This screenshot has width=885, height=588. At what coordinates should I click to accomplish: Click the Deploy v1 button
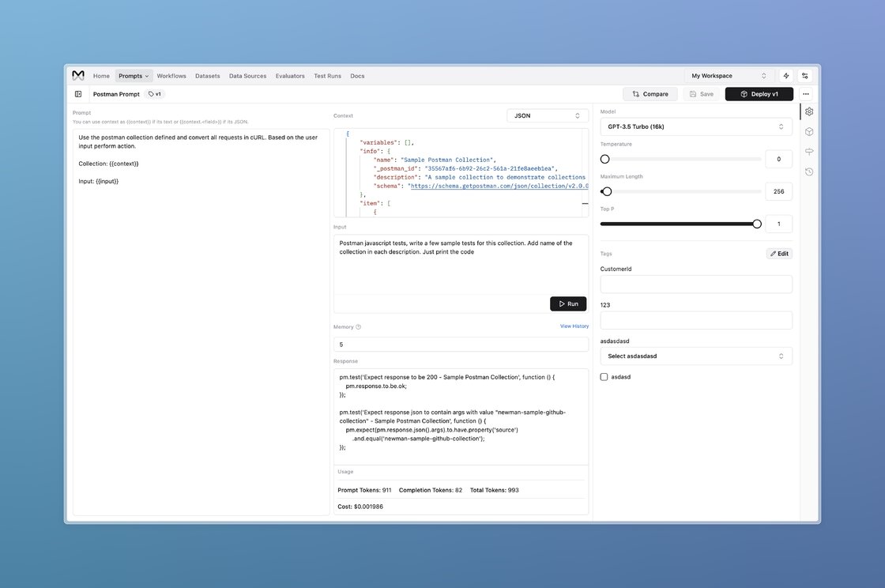click(x=759, y=94)
